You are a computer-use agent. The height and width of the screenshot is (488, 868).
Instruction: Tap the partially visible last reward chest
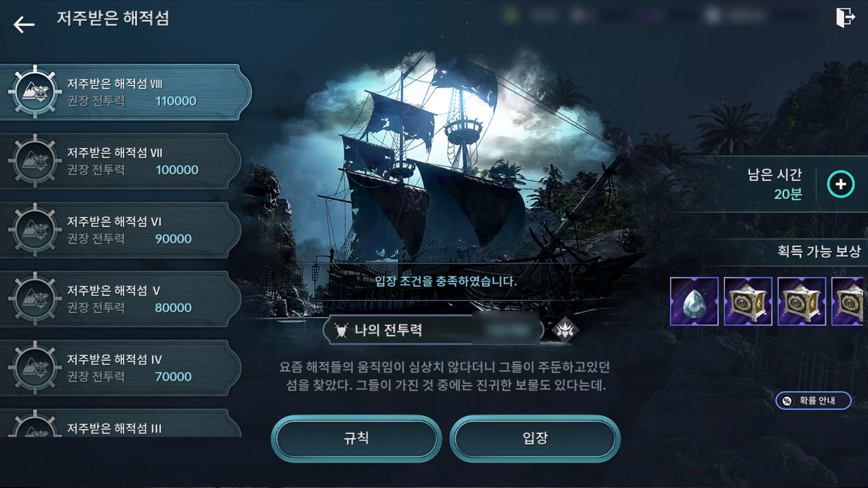pyautogui.click(x=848, y=301)
